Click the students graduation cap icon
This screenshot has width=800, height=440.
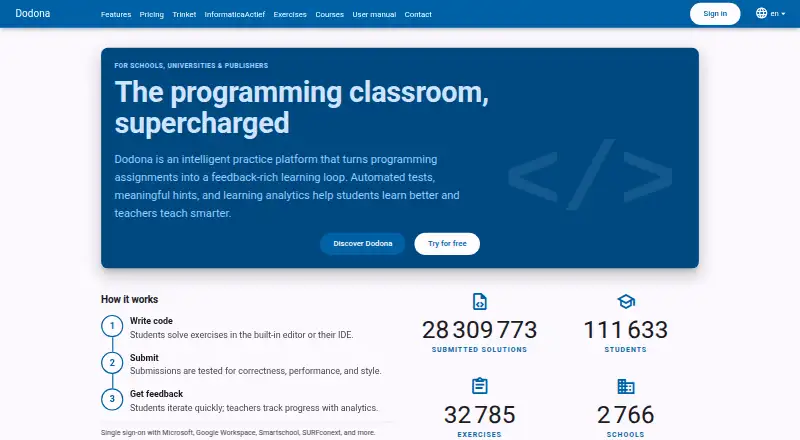tap(626, 302)
